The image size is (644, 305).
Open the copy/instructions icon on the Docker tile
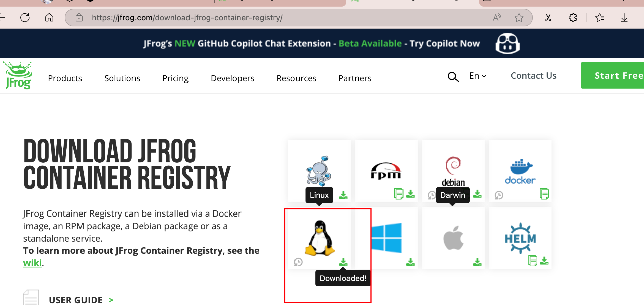(x=544, y=194)
